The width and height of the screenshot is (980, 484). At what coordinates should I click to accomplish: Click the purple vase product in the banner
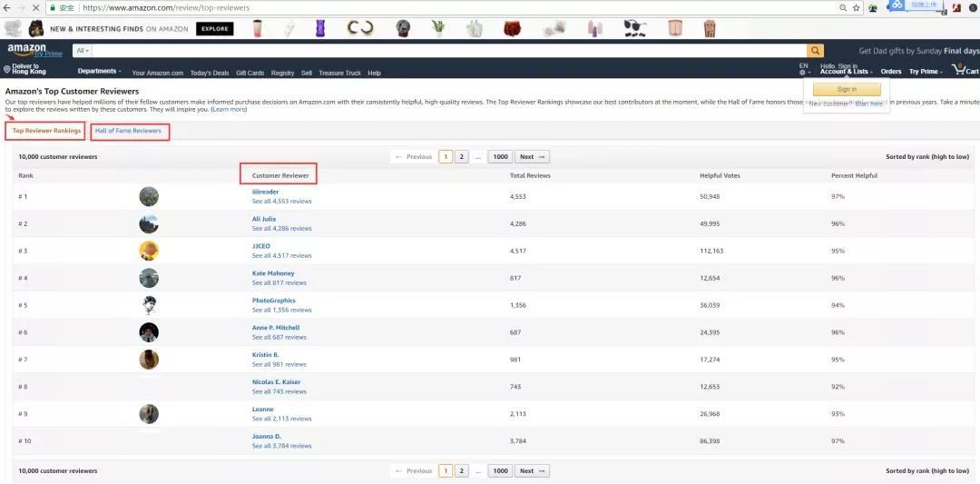tap(320, 28)
